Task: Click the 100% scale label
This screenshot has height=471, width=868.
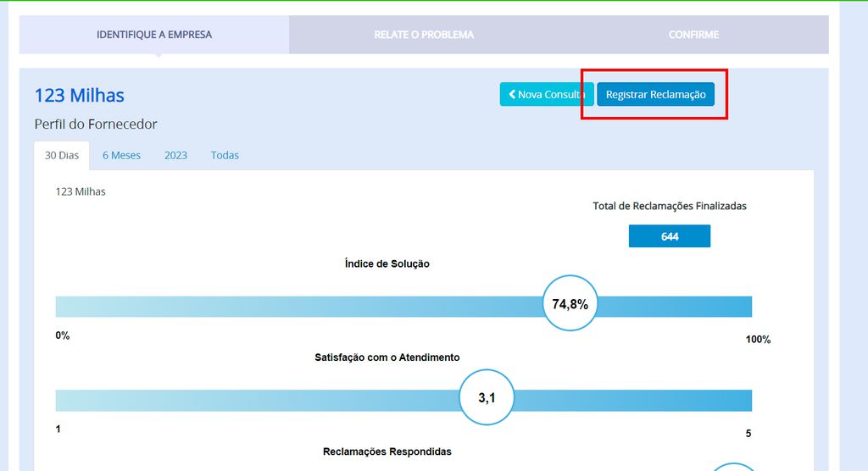Action: 758,340
